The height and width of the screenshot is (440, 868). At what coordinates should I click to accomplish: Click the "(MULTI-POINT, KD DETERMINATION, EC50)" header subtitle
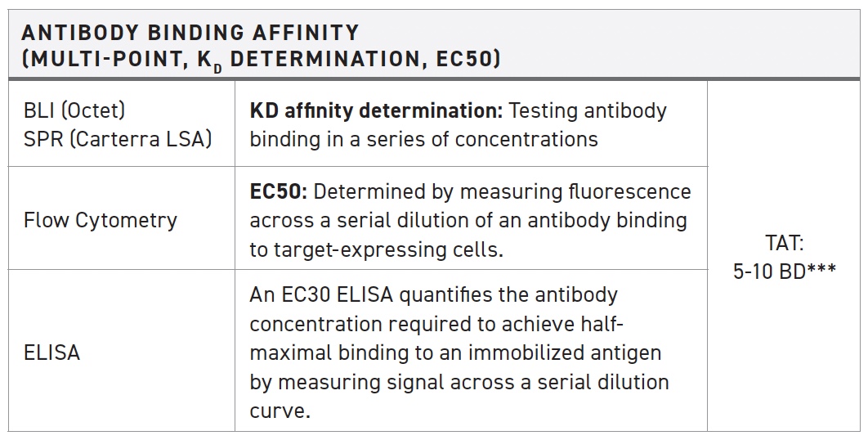pos(262,60)
